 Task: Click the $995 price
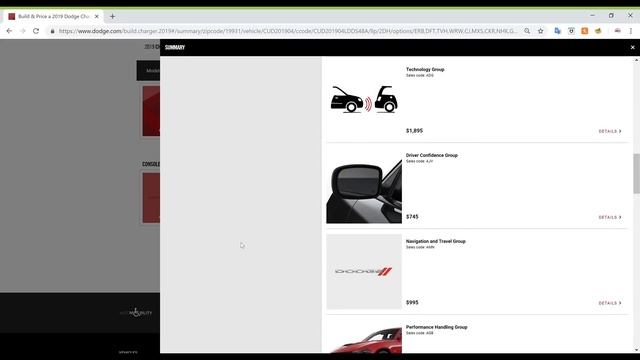[x=412, y=302]
